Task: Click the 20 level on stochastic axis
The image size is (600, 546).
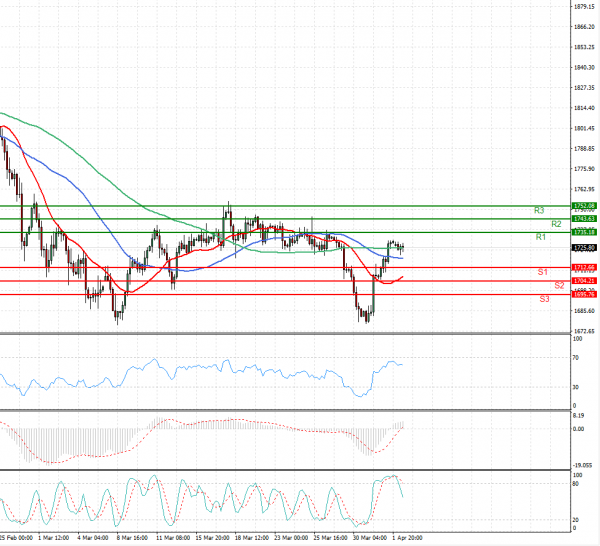Action: [576, 520]
